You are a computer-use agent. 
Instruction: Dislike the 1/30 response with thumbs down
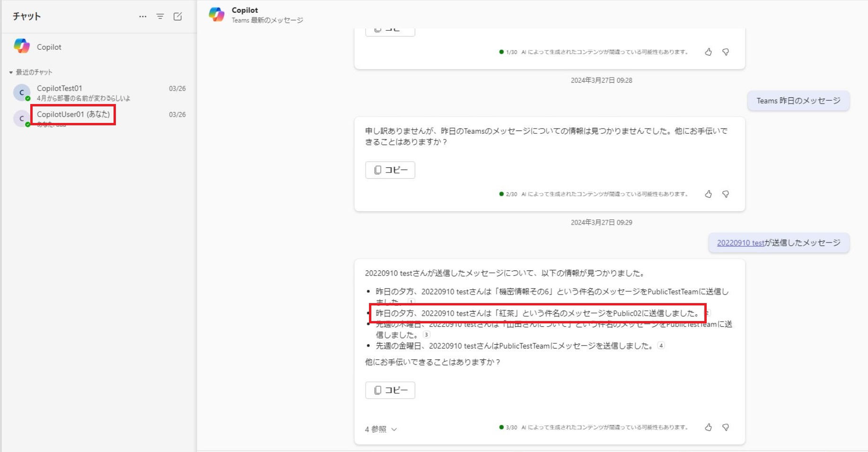(x=726, y=52)
